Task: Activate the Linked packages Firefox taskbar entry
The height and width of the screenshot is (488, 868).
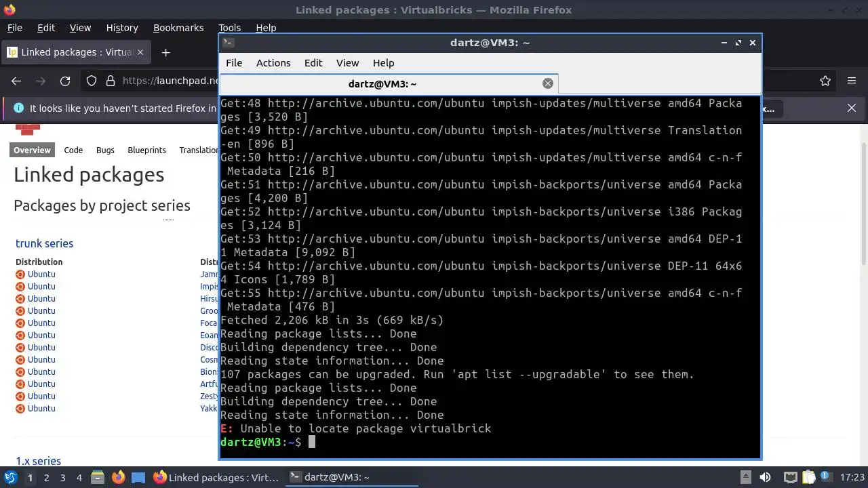Action: tap(216, 477)
